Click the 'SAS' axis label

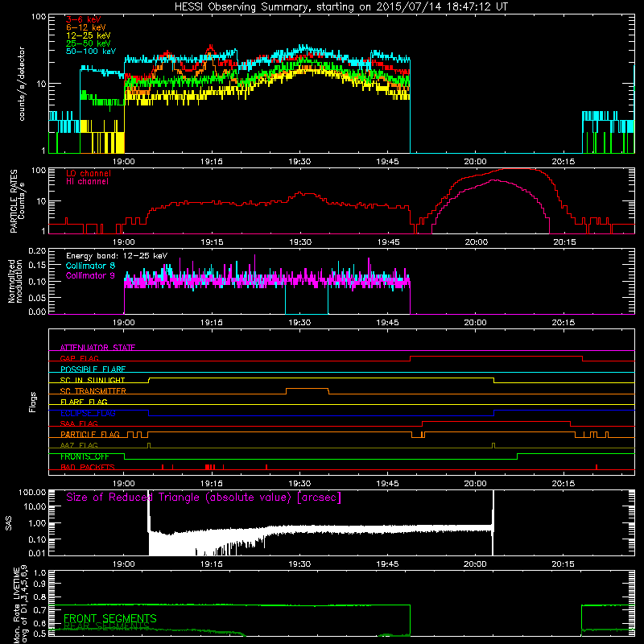click(9, 522)
